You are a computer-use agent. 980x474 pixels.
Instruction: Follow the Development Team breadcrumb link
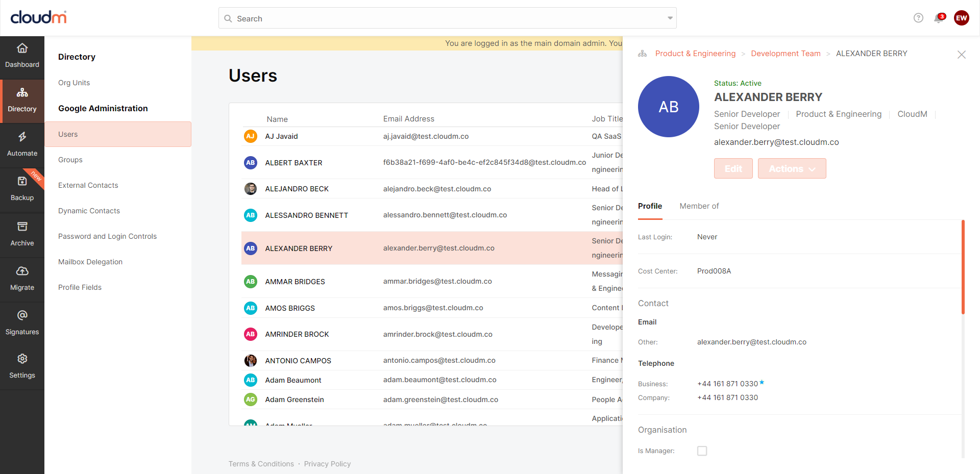pyautogui.click(x=786, y=54)
